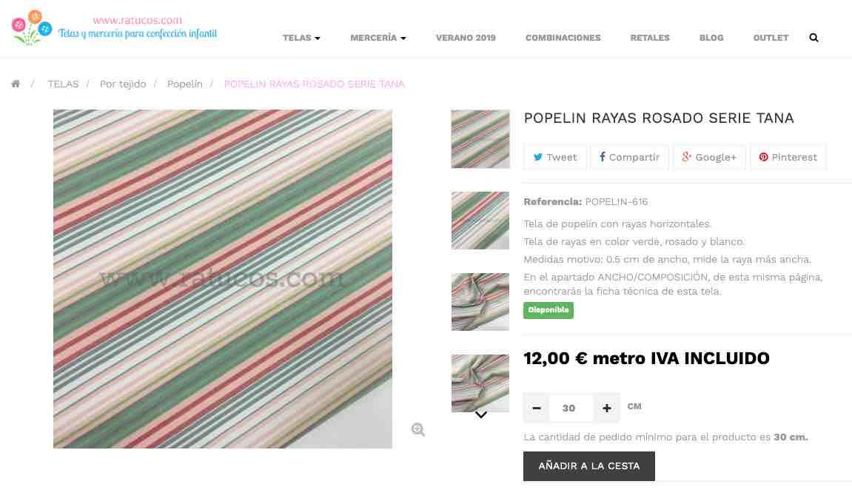
Task: Expand the TELAS dropdown menu
Action: (301, 38)
